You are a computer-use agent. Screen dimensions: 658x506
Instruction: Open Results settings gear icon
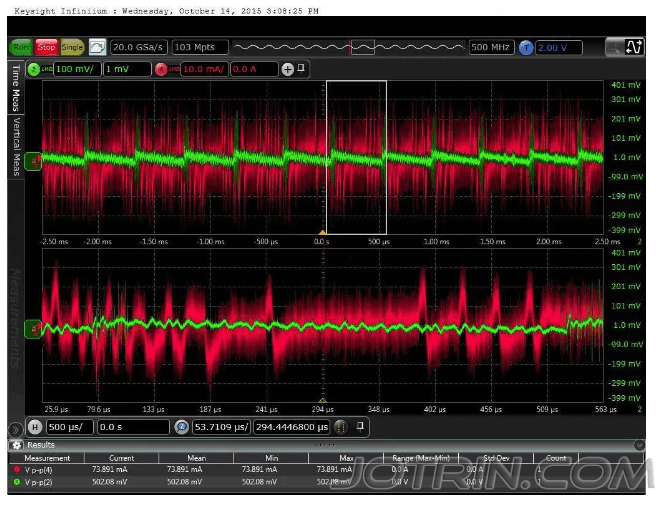tap(17, 445)
